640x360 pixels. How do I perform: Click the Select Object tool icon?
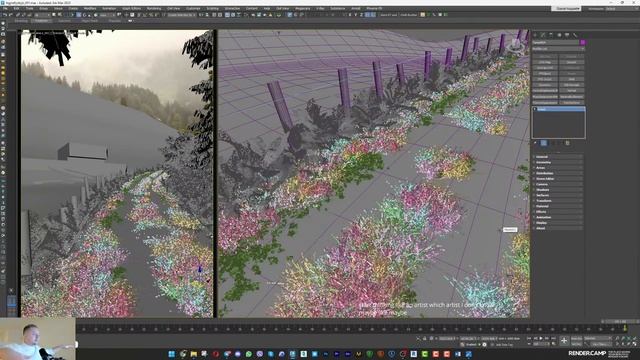(55, 15)
